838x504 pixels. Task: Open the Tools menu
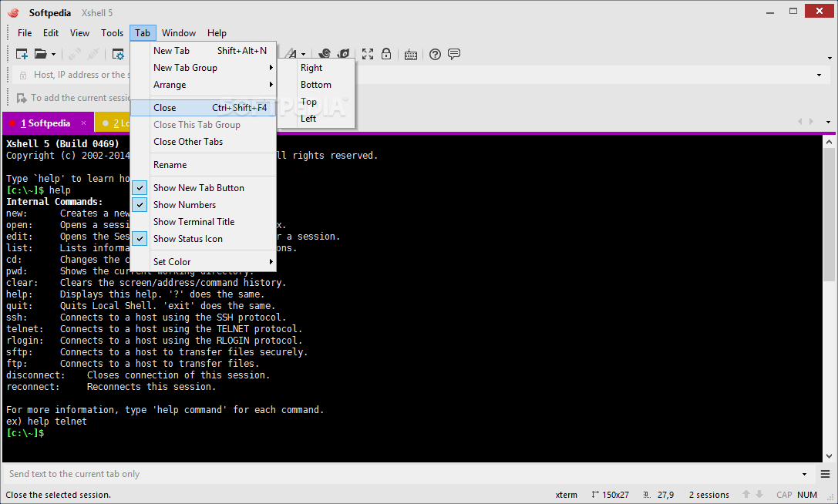tap(113, 33)
